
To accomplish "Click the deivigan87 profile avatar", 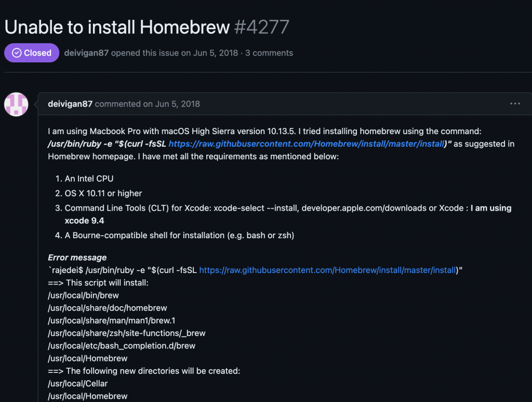I will click(16, 104).
